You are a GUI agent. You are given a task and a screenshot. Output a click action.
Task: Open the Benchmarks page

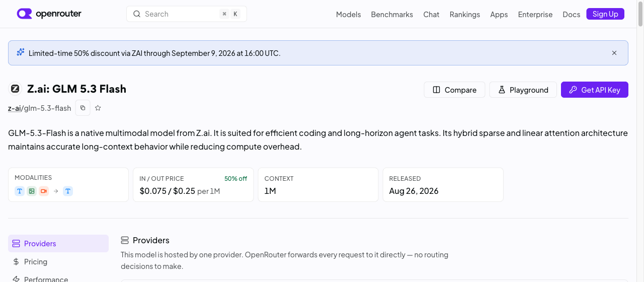pos(392,14)
